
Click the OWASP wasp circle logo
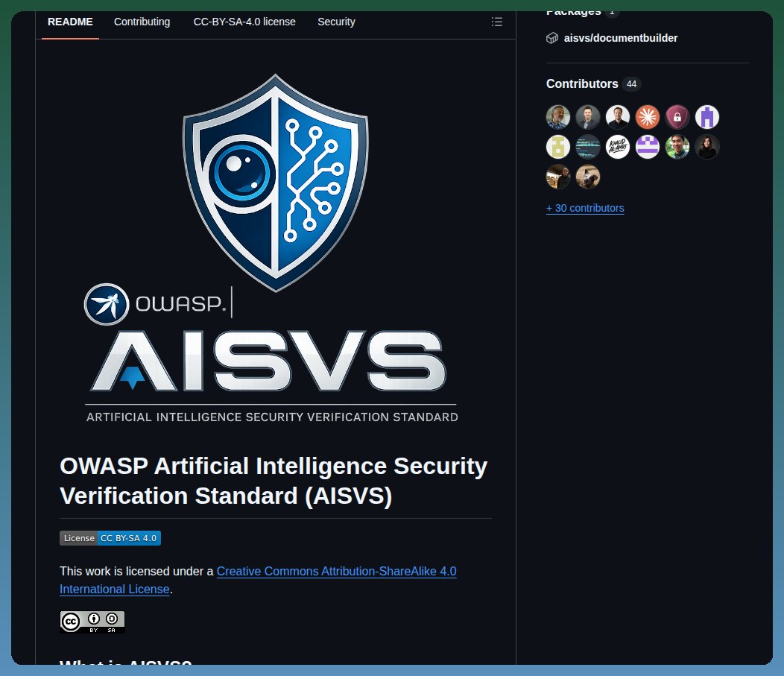(x=107, y=304)
